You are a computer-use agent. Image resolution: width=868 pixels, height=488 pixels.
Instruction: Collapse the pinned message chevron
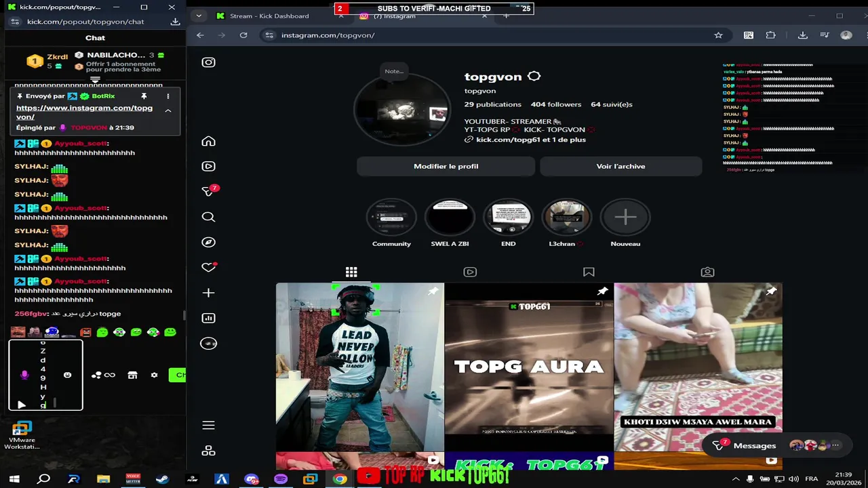click(x=167, y=110)
